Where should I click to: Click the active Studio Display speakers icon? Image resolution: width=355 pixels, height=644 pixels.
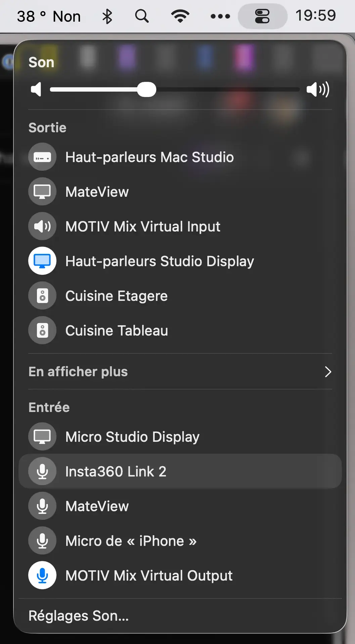(x=42, y=261)
